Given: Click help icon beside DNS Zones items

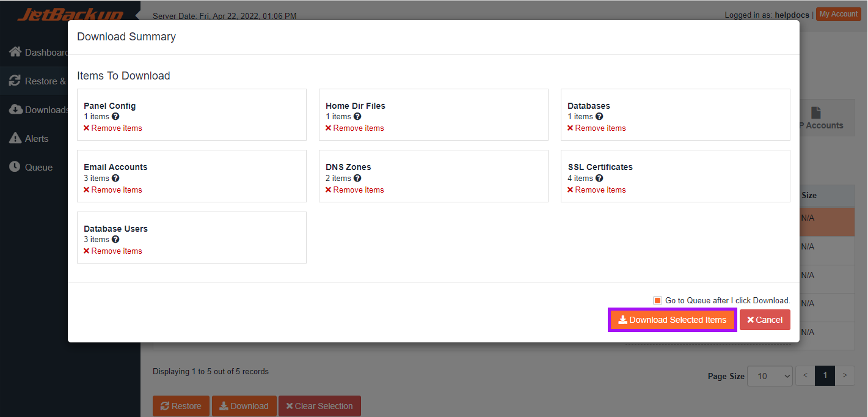Looking at the screenshot, I should click(x=357, y=178).
